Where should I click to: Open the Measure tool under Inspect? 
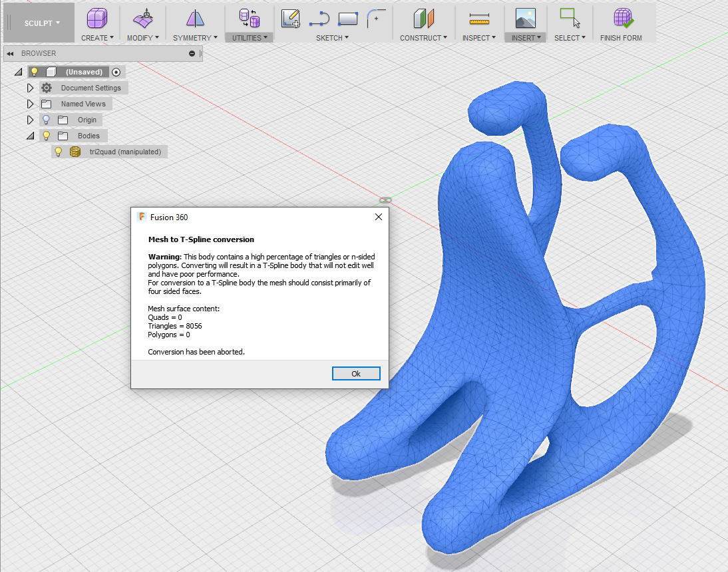[x=478, y=17]
